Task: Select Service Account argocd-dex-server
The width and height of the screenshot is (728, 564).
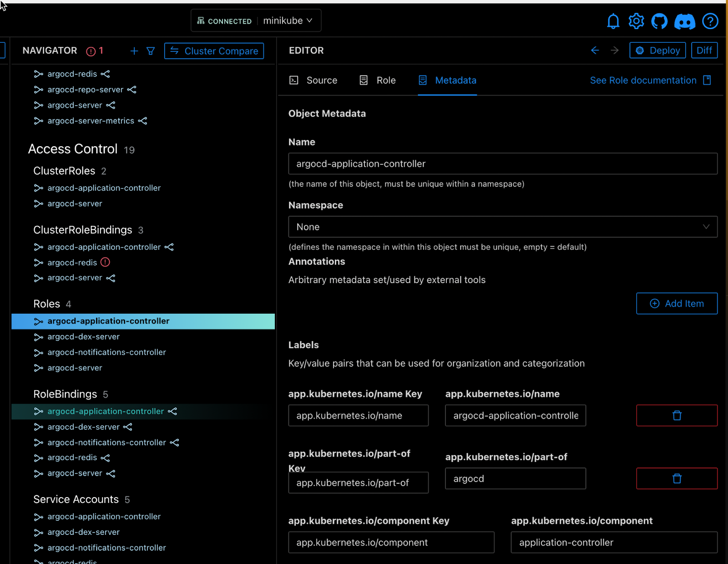Action: pos(83,532)
